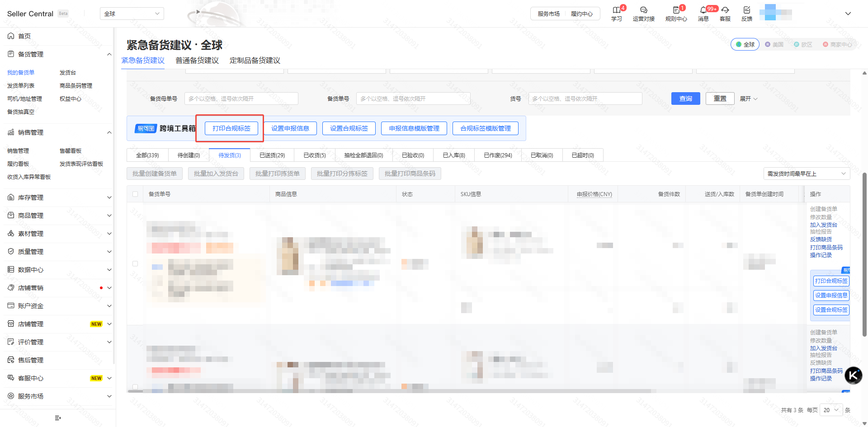Screen dimensions: 868x427
Task: Select the 全部(339) status tab
Action: tap(147, 155)
